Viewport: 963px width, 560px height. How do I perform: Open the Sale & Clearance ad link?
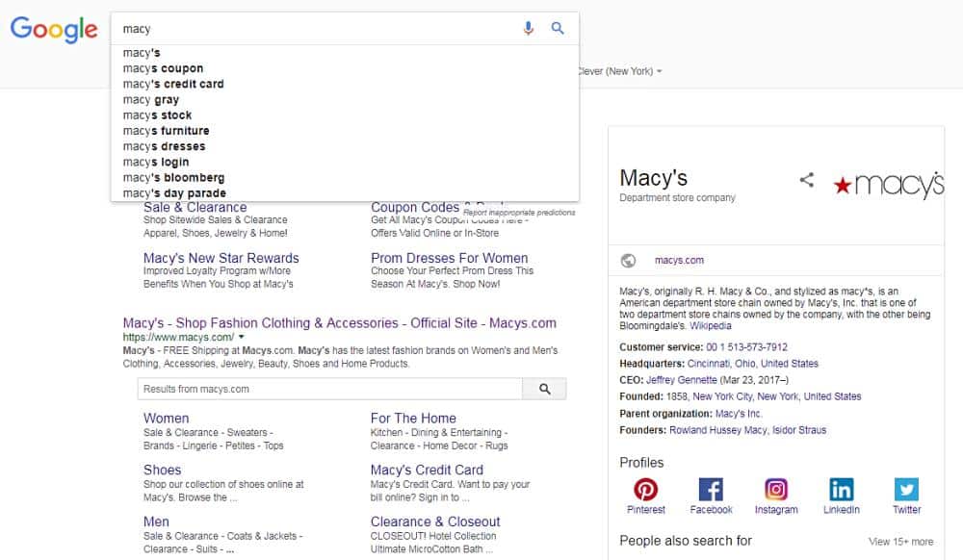(x=195, y=208)
